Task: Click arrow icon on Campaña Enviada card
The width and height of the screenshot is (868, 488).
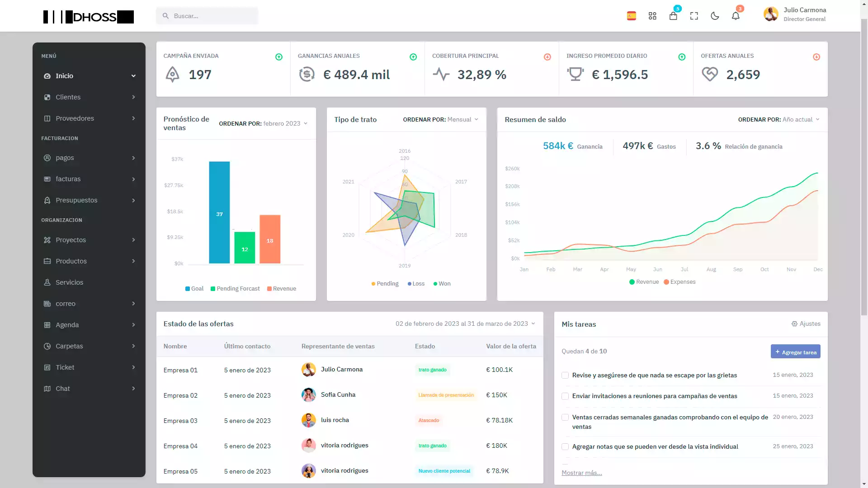Action: [x=279, y=57]
